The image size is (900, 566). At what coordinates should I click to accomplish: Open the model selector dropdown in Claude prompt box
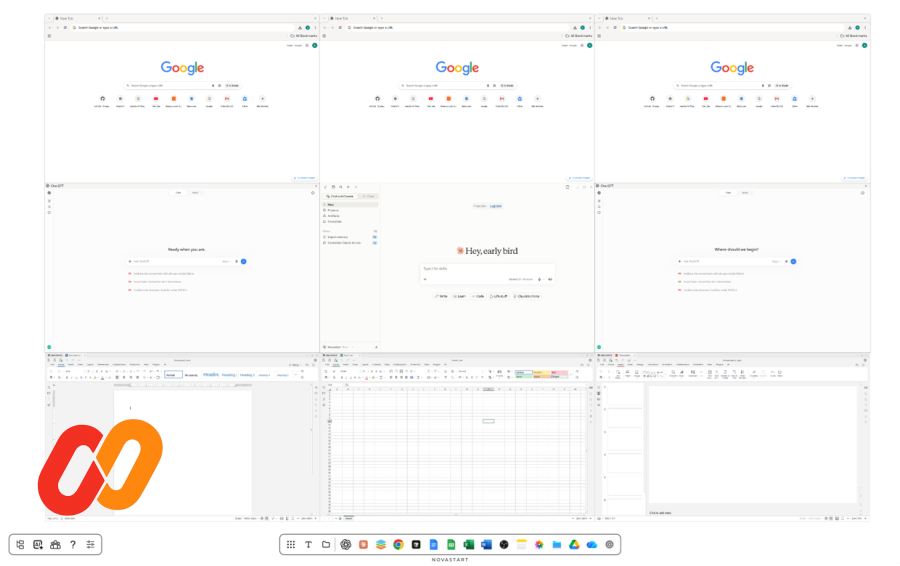coord(521,280)
